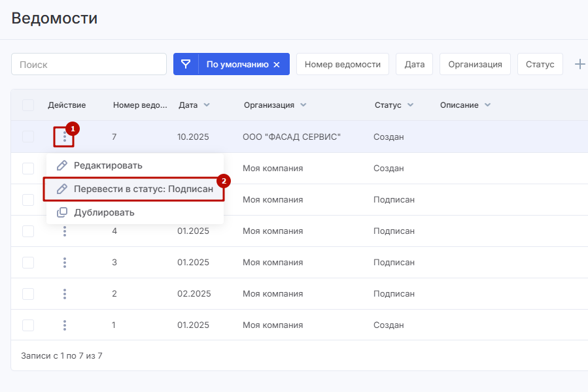Viewport: 588px width, 392px height.
Task: Select 'Перевести в статус: Подписан' menu item
Action: 143,189
